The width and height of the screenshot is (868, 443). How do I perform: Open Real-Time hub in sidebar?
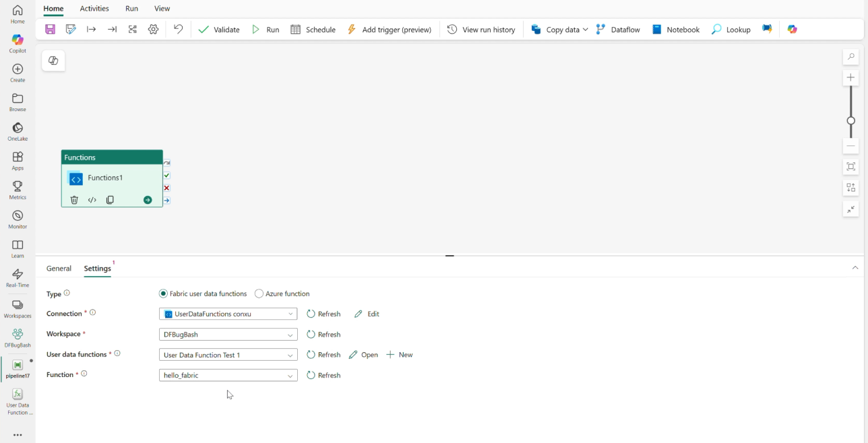tap(18, 278)
